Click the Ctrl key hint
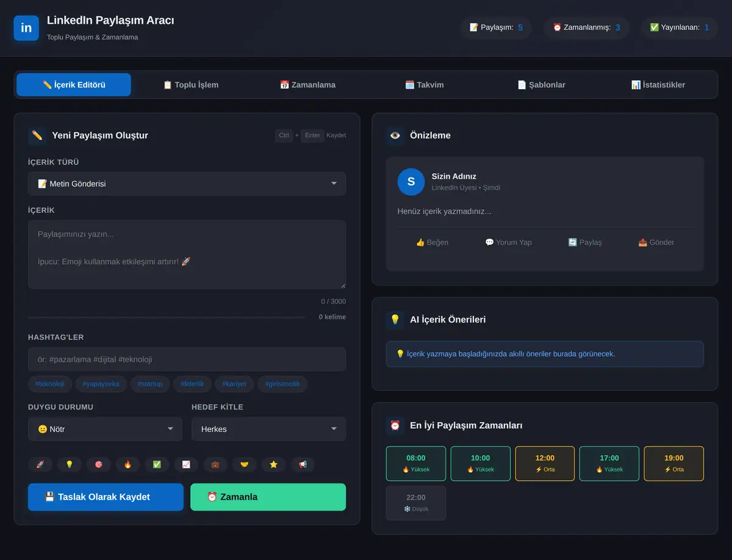Viewport: 732px width, 560px height. pyautogui.click(x=284, y=135)
